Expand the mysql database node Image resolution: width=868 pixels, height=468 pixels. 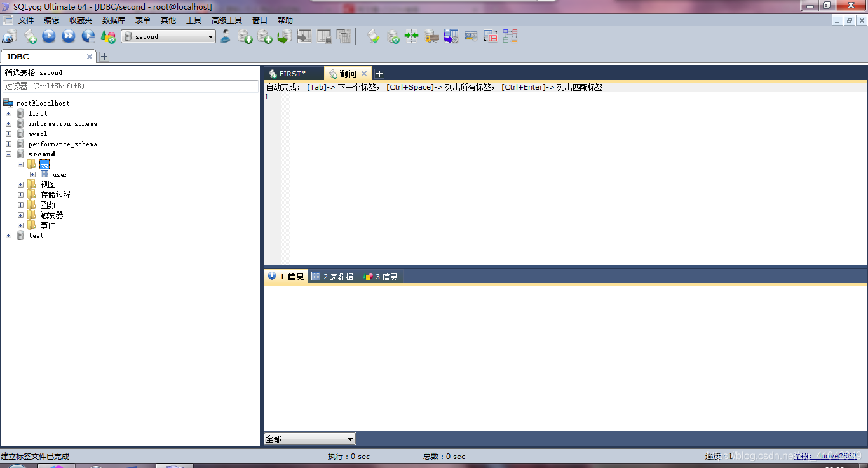[8, 134]
